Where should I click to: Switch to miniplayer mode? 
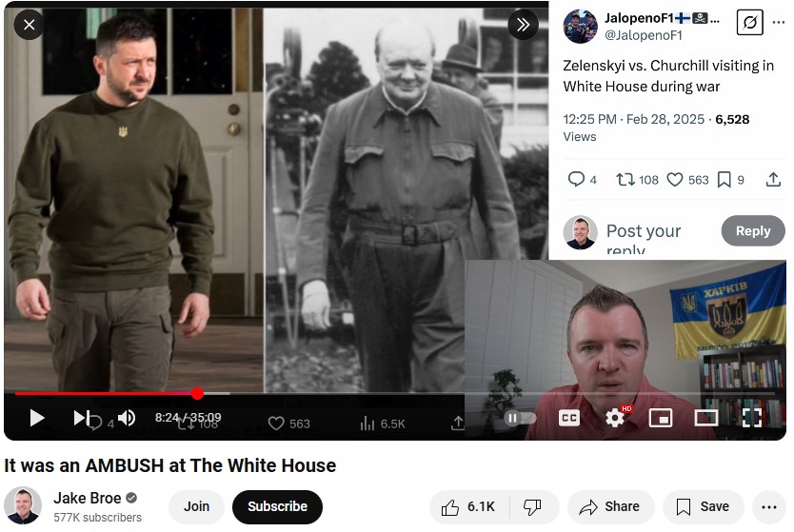(661, 418)
